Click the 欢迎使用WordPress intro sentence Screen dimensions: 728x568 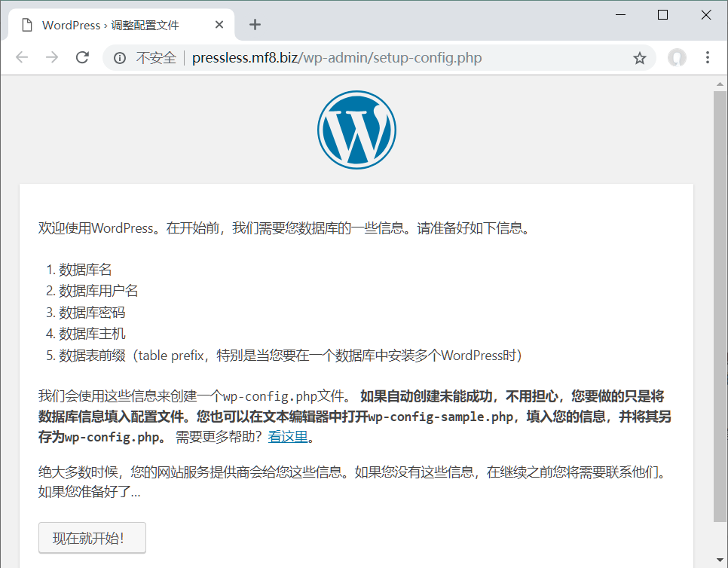pos(285,228)
